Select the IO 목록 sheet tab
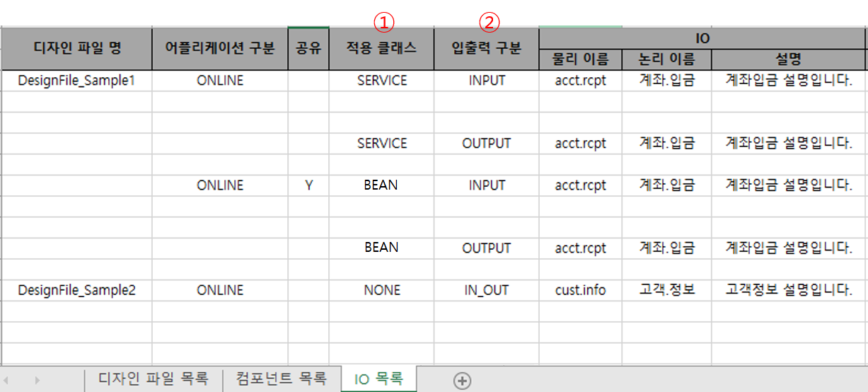Screen dimensions: 868x392 (x=378, y=379)
